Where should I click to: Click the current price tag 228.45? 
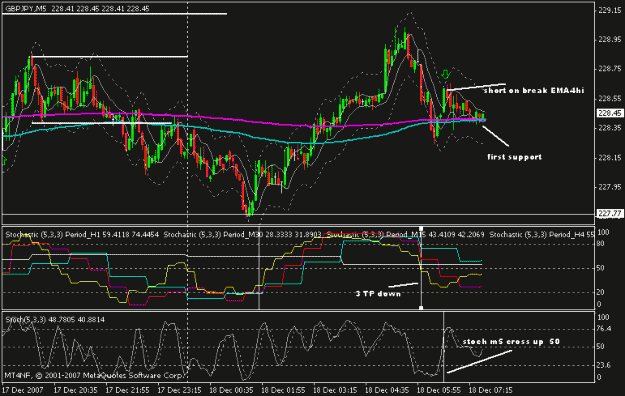point(610,113)
